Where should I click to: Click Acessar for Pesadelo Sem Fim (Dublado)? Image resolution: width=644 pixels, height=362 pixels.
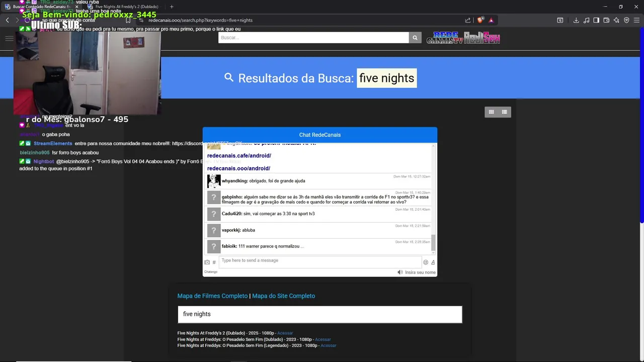(323, 339)
